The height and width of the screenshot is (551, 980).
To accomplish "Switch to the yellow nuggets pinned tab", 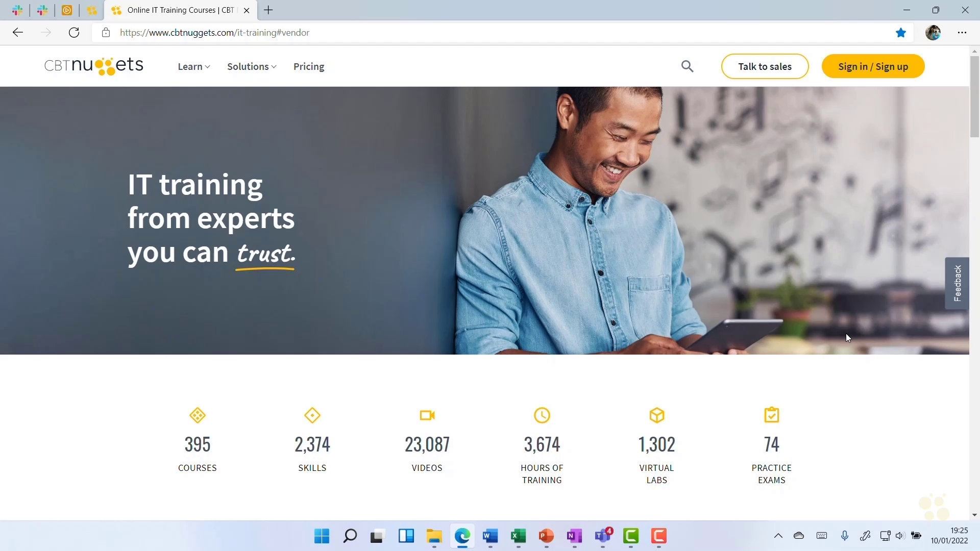I will pyautogui.click(x=92, y=10).
